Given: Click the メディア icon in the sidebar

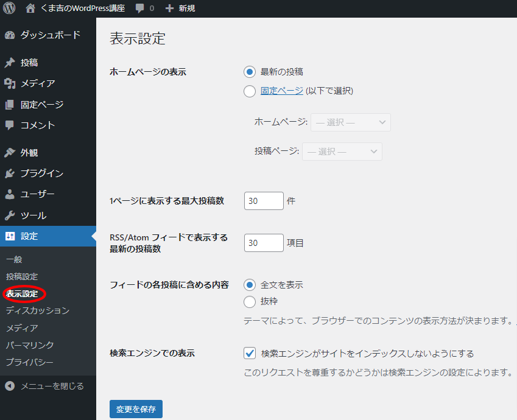Looking at the screenshot, I should pyautogui.click(x=10, y=83).
